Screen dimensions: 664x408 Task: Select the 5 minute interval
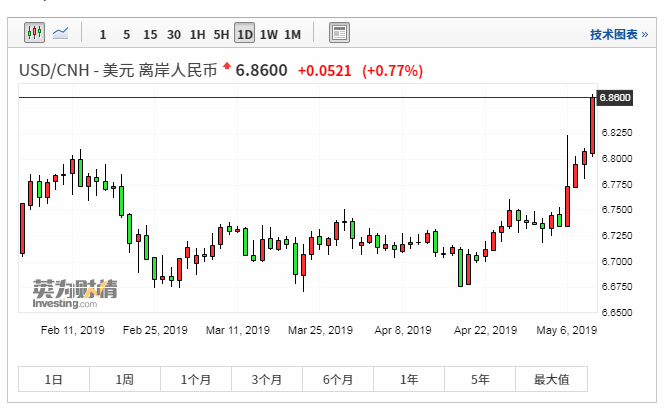(126, 34)
